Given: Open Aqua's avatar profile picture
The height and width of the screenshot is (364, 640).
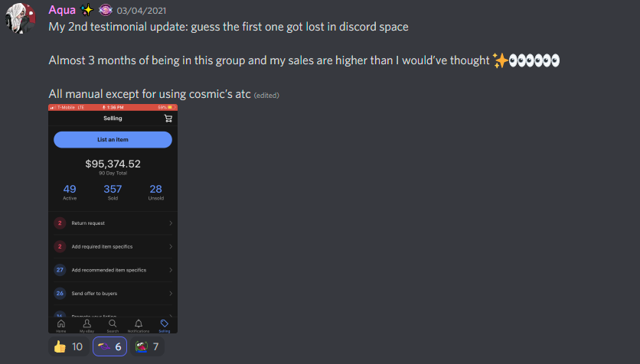Looking at the screenshot, I should point(21,18).
